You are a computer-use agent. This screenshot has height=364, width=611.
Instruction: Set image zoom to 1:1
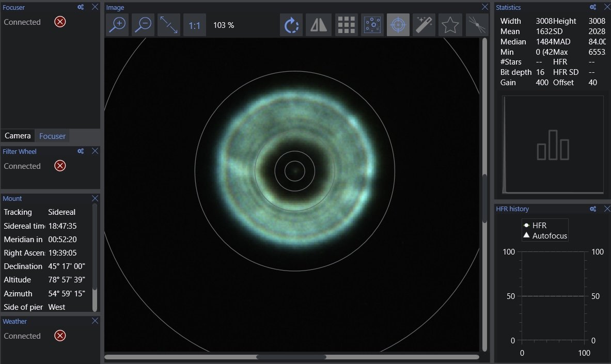pos(195,25)
